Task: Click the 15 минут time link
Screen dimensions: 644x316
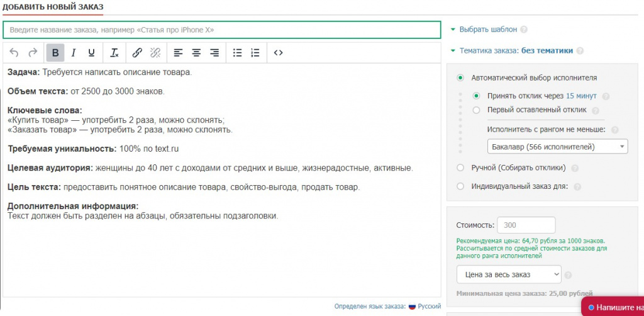Action: point(581,96)
